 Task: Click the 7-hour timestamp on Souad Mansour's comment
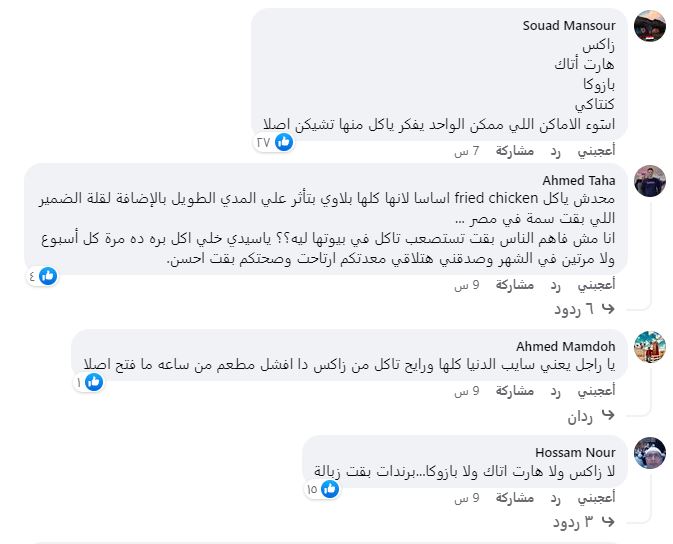(467, 151)
